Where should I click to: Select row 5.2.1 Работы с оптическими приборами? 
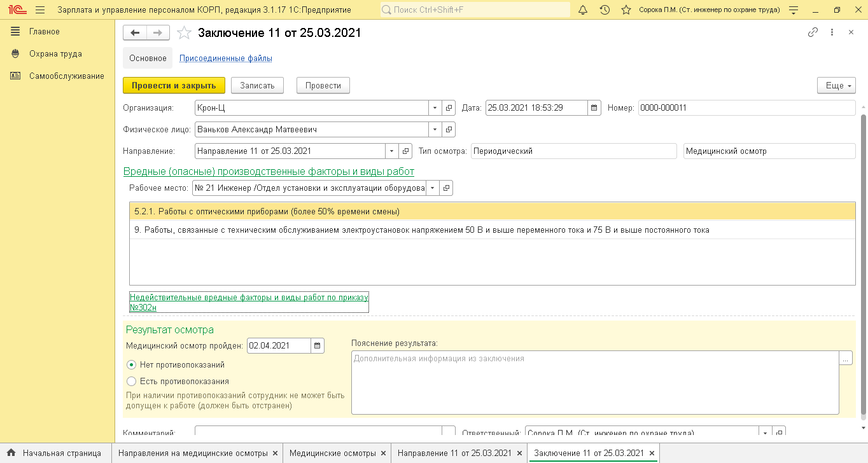tap(493, 211)
